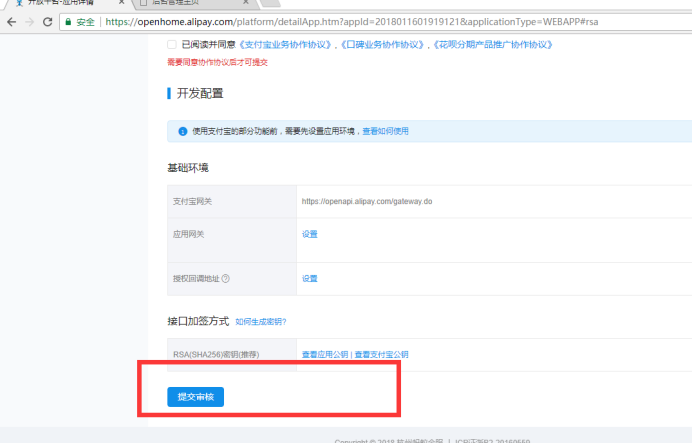Close the first browser tab

[123, 4]
